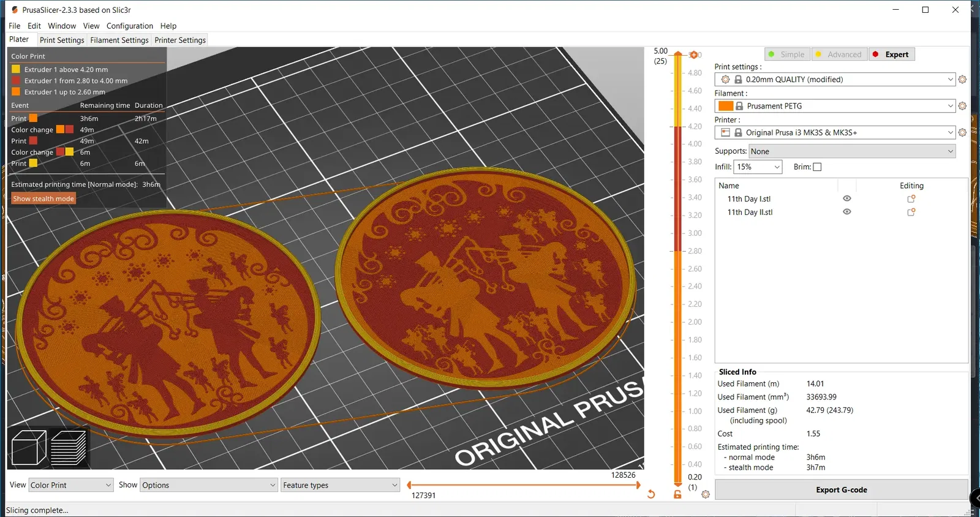Image resolution: width=980 pixels, height=517 pixels.
Task: Open the File menu
Action: (15, 26)
